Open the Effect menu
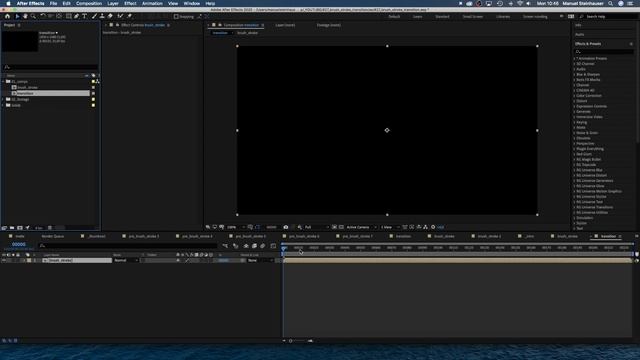This screenshot has height=360, width=640. click(x=130, y=3)
